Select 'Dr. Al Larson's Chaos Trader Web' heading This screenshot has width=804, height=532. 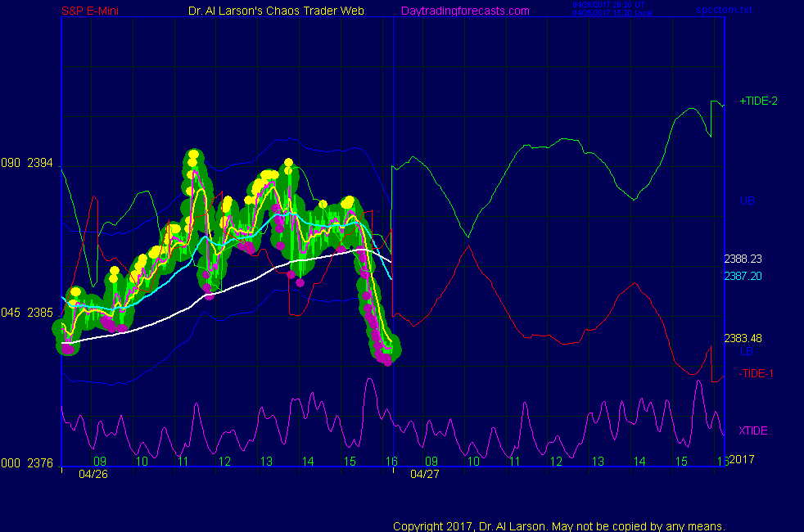pyautogui.click(x=276, y=11)
